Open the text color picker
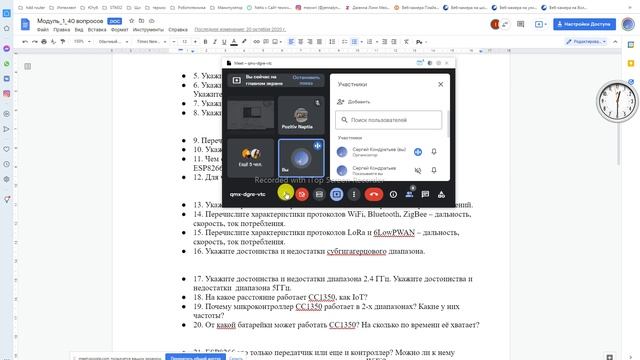This screenshot has width=640, height=360. pos(234,42)
